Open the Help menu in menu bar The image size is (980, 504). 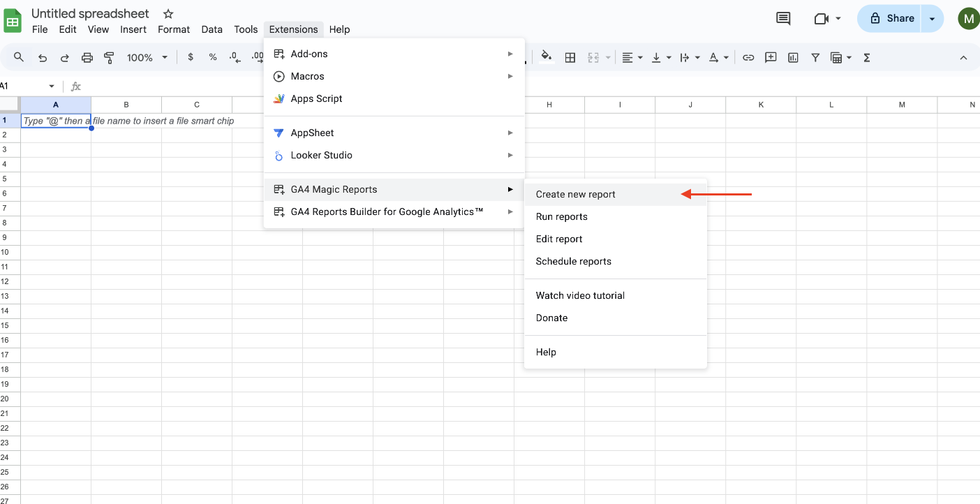point(339,29)
